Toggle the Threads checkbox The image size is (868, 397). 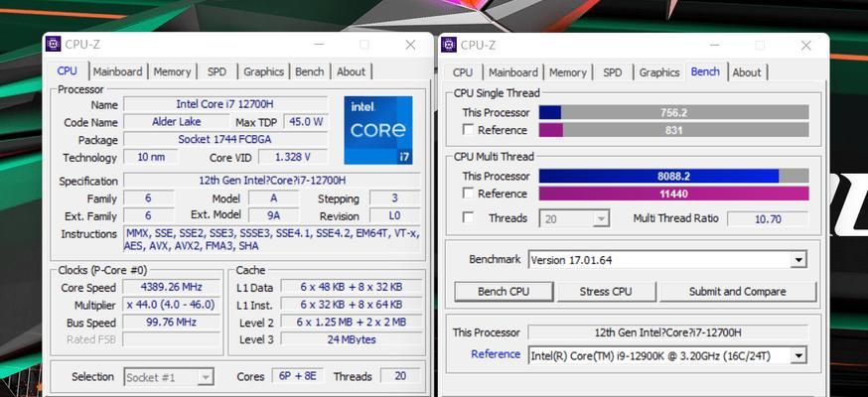[x=469, y=217]
